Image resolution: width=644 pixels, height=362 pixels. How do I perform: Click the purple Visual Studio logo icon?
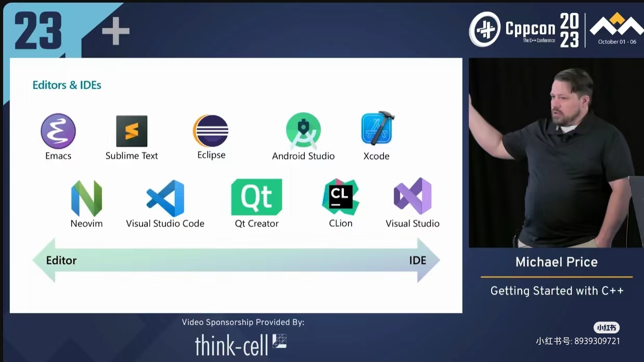tap(413, 196)
